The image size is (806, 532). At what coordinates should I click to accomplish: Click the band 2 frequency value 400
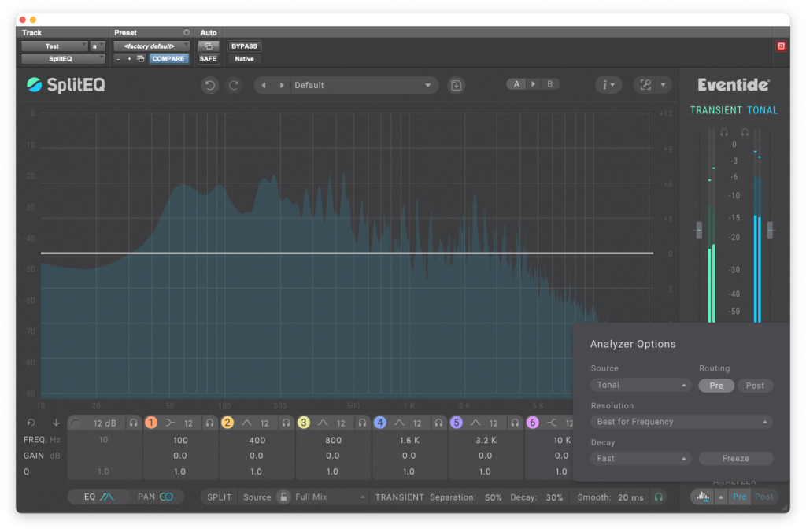click(257, 441)
